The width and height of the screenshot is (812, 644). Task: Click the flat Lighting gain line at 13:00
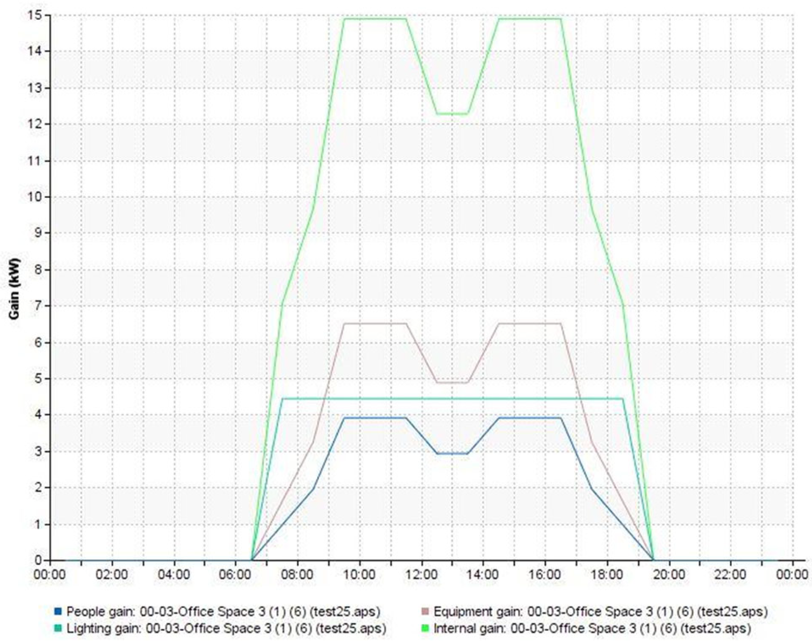[x=453, y=399]
